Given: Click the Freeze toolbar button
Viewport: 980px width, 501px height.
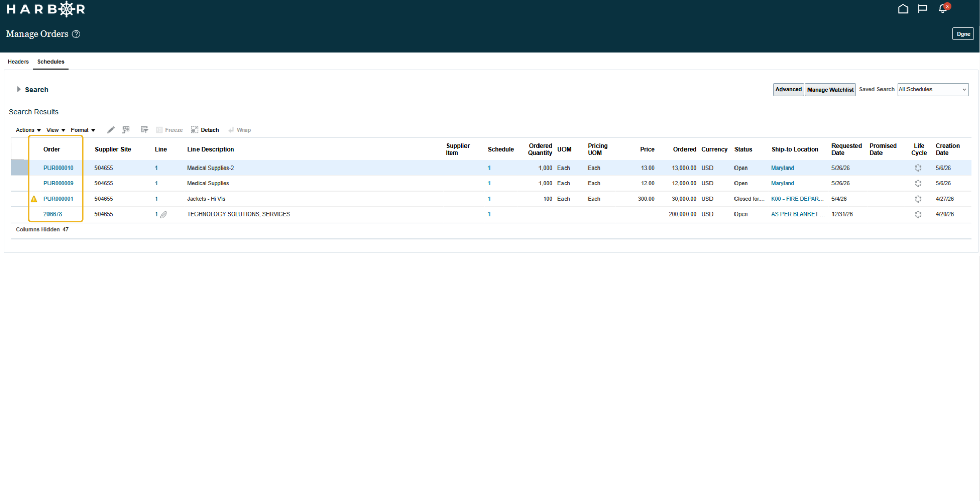Looking at the screenshot, I should point(169,130).
